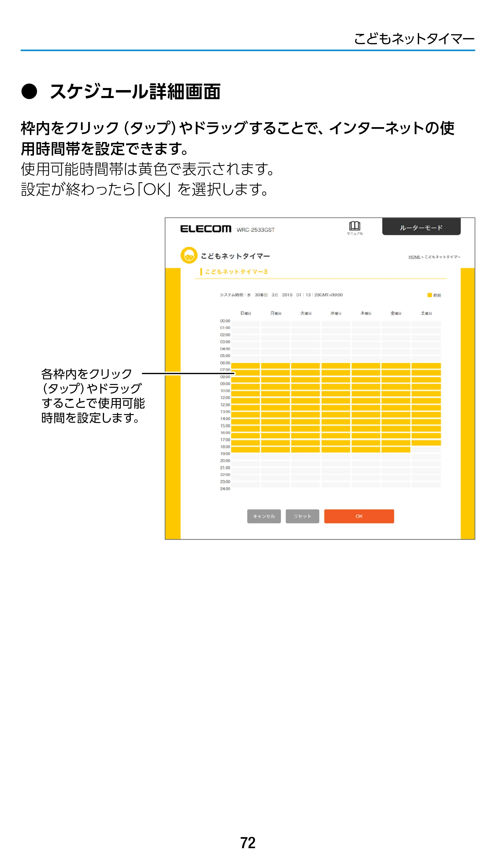
Task: Click the キャンセル button
Action: (x=264, y=516)
